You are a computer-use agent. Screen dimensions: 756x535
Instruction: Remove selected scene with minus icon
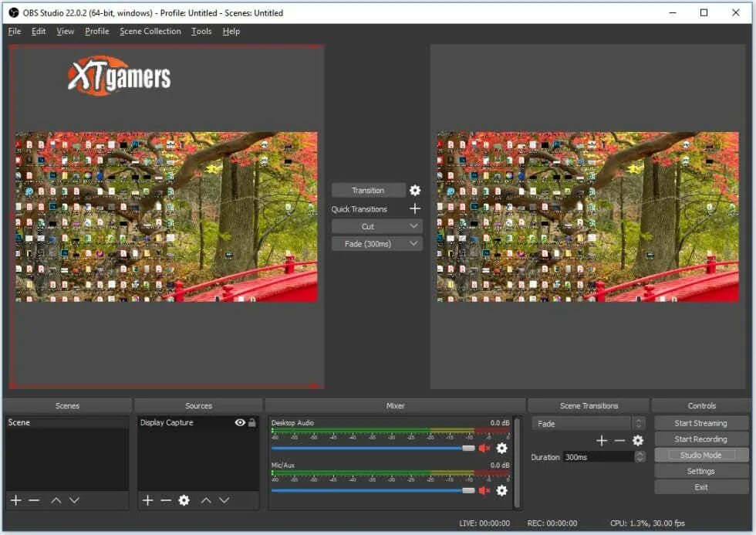click(x=34, y=500)
